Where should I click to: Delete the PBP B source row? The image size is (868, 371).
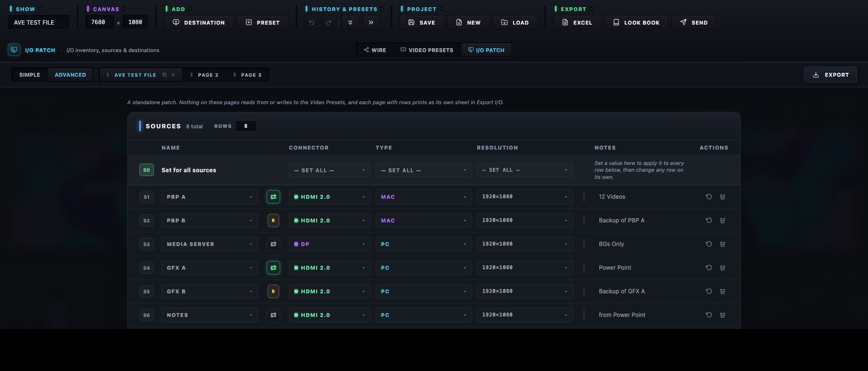[x=722, y=220]
